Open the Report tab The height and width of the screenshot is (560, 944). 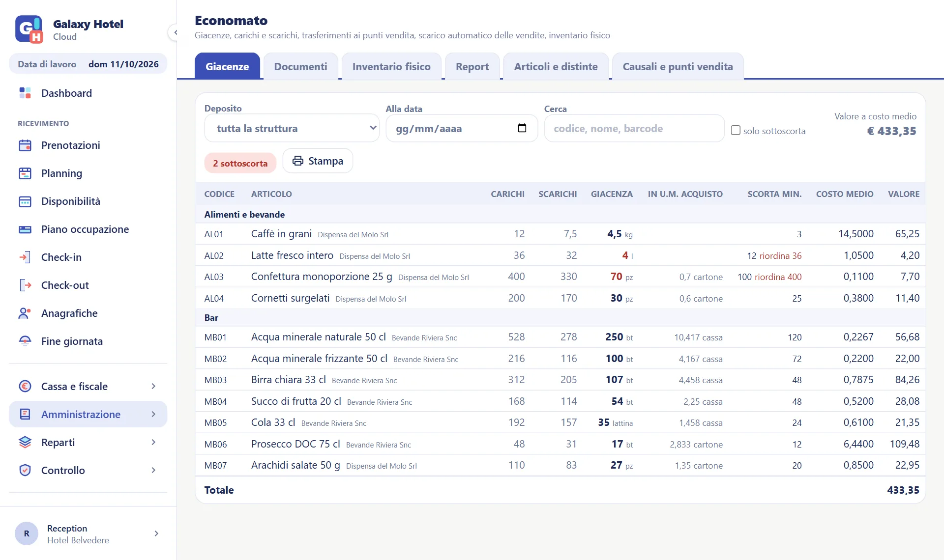(x=472, y=66)
